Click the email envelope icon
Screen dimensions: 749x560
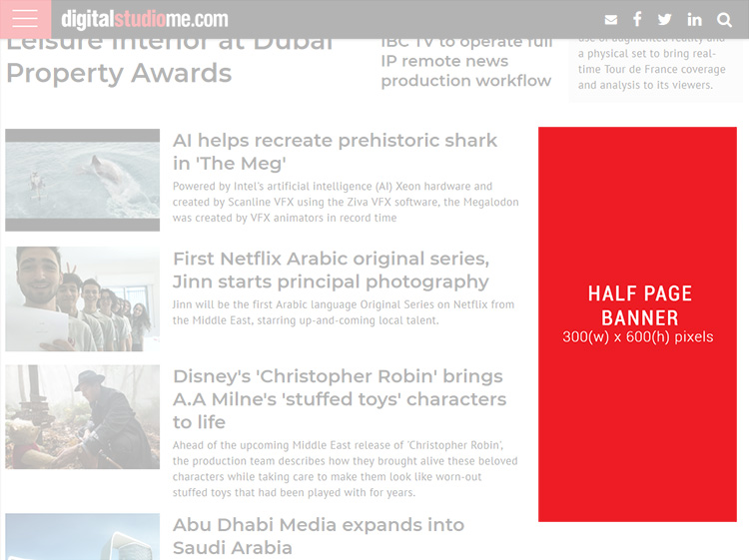pos(611,20)
